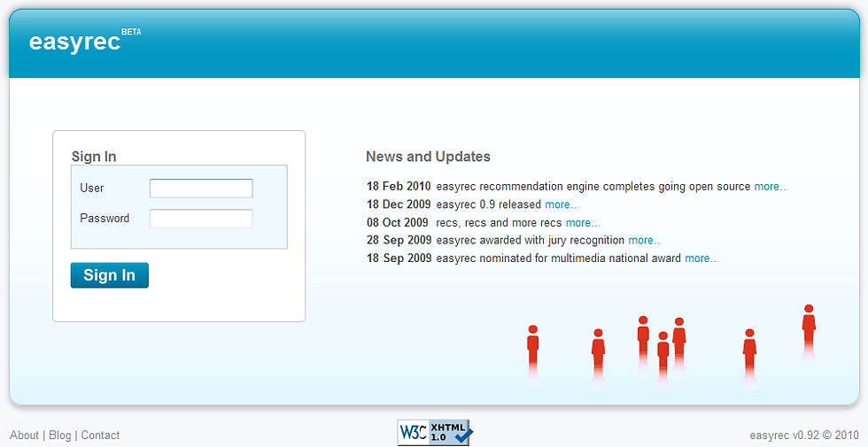Image resolution: width=868 pixels, height=447 pixels.
Task: Focus the Password input field
Action: coord(201,219)
